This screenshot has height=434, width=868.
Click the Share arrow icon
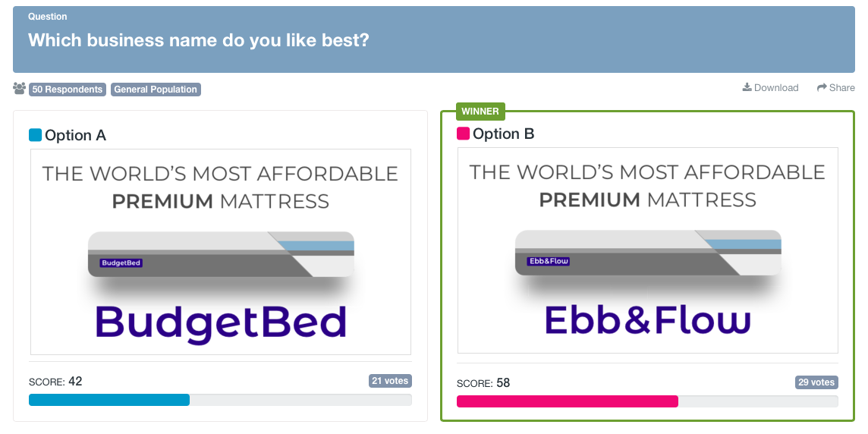(822, 87)
